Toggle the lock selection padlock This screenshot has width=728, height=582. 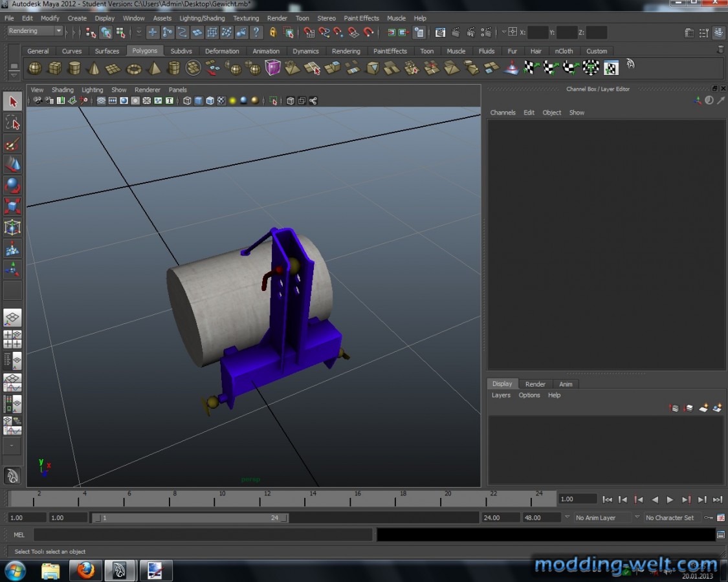click(x=273, y=32)
